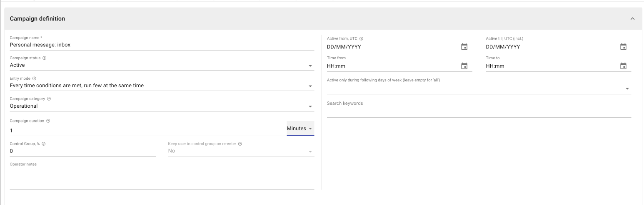
Task: Change the Minutes duration unit dropdown
Action: tap(300, 129)
